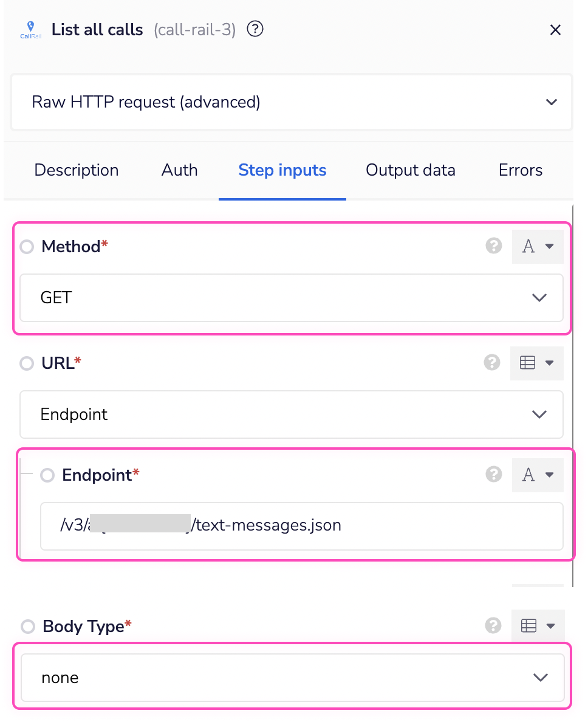Image resolution: width=588 pixels, height=722 pixels.
Task: Expand the Raw HTTP request (advanced) selector
Action: pos(550,102)
